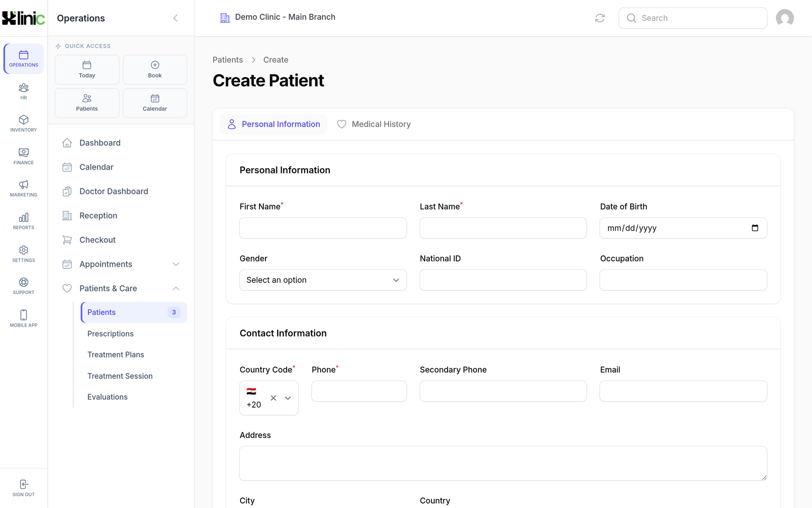
Task: Open the Inventory module icon
Action: tap(23, 123)
